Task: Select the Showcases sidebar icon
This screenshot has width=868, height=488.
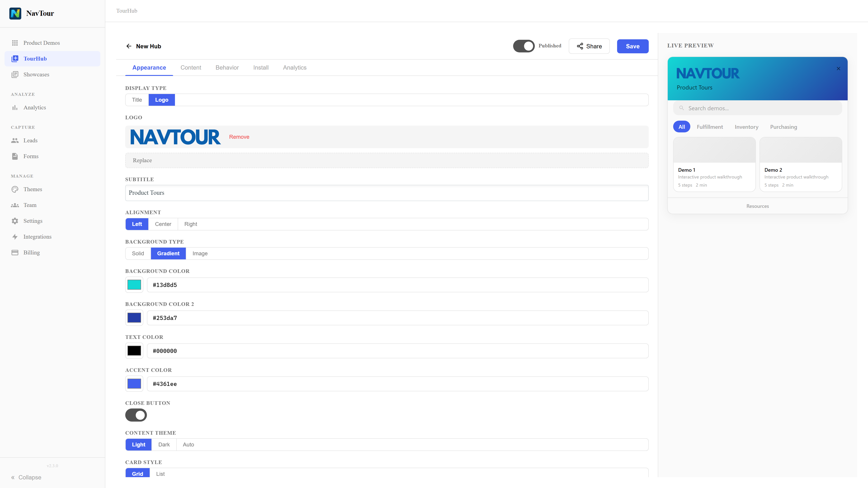Action: (15, 74)
